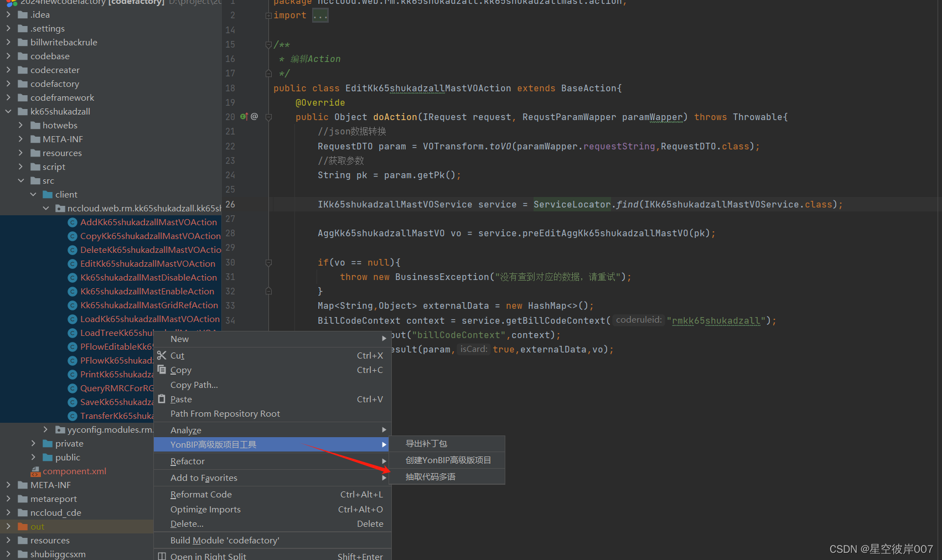The image size is (942, 560).
Task: Select the codeframework folder
Action: (62, 97)
